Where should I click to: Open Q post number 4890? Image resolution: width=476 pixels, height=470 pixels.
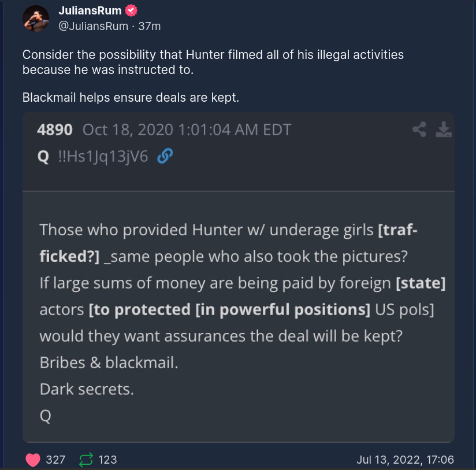click(x=55, y=129)
